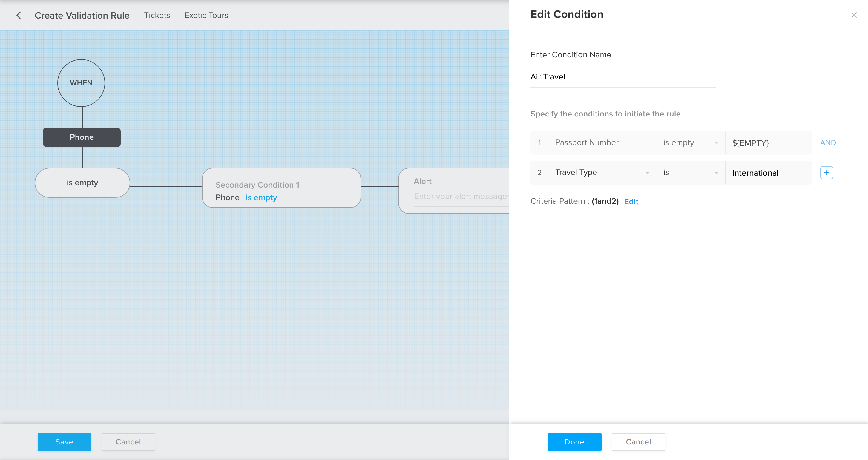
Task: Expand the 'is empty' operator dropdown
Action: [690, 142]
